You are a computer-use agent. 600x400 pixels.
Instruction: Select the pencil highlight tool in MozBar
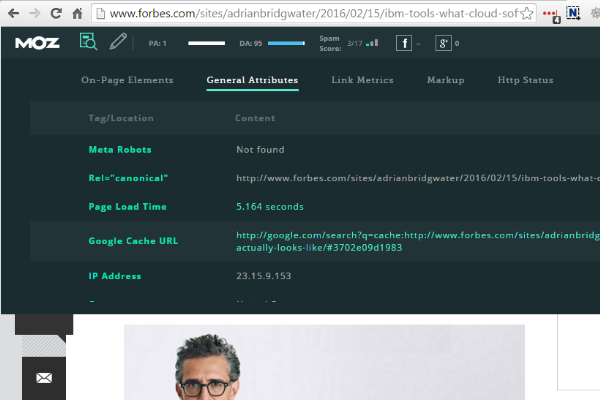[118, 42]
